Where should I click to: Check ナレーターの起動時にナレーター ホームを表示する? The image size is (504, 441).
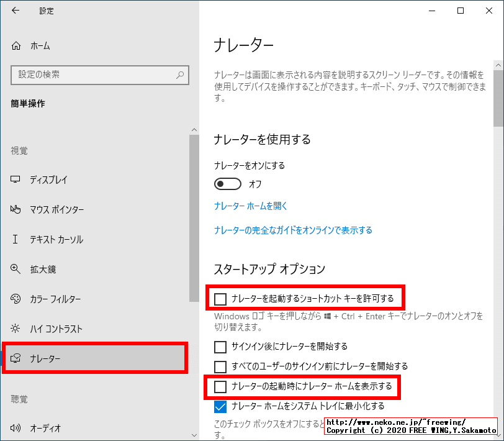220,386
